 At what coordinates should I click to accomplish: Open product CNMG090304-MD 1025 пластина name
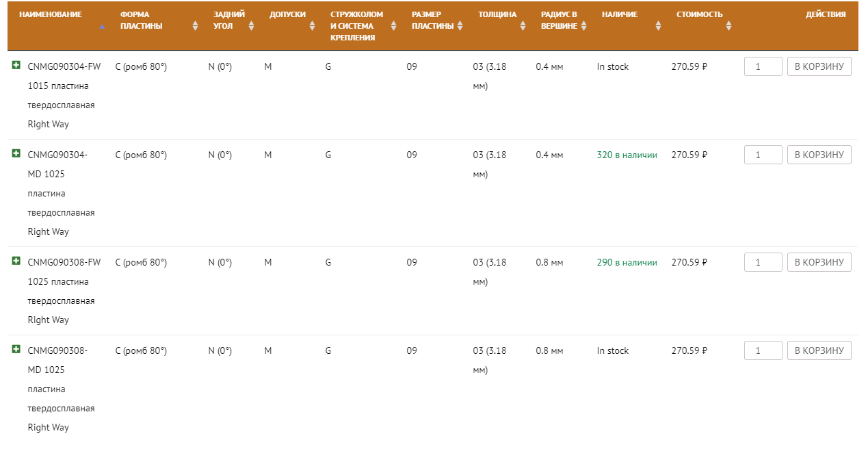click(x=61, y=193)
